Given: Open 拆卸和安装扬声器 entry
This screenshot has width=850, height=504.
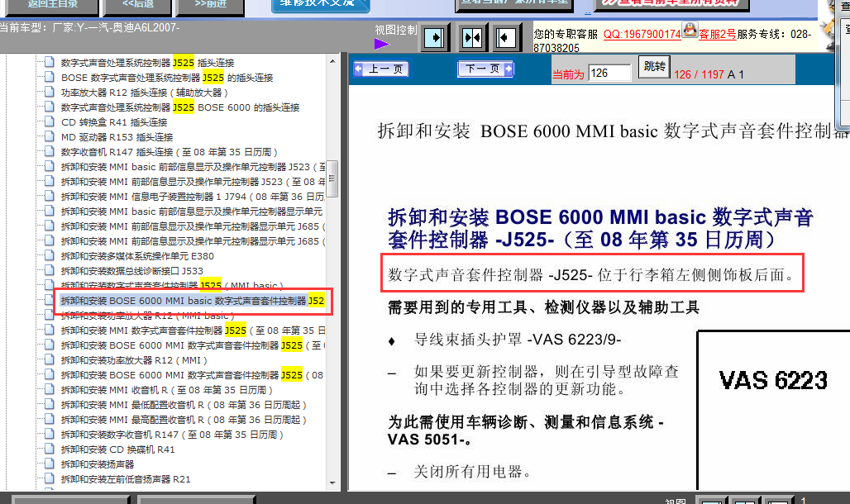Looking at the screenshot, I should (x=98, y=464).
